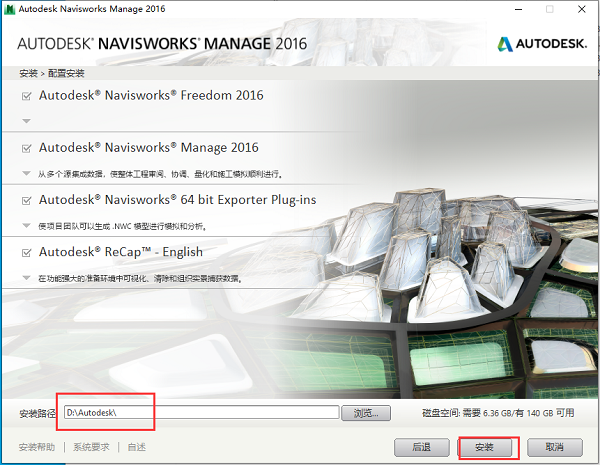The height and width of the screenshot is (465, 600).
Task: Expand the ReCap English configuration arrow
Action: [26, 278]
